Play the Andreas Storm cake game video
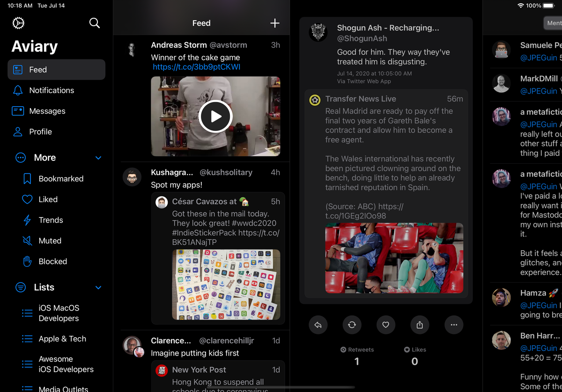 (x=215, y=116)
